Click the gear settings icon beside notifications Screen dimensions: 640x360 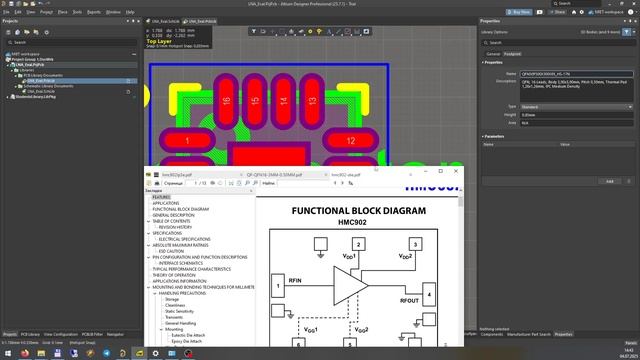582,12
